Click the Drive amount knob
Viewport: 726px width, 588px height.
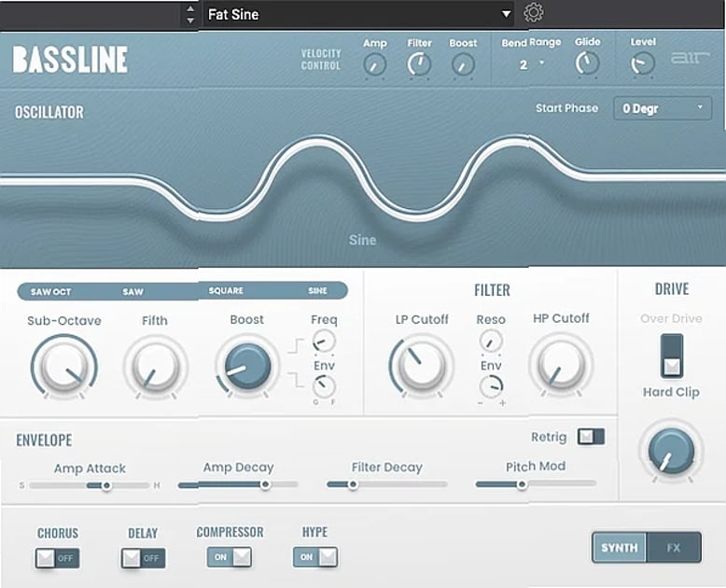pyautogui.click(x=671, y=451)
